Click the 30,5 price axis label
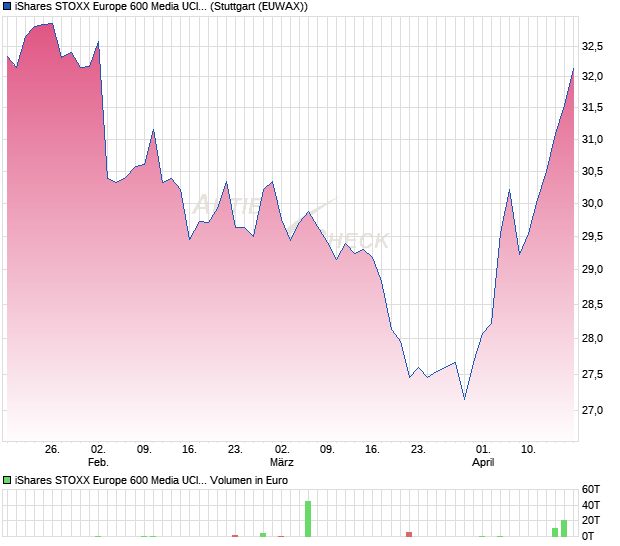620x546 pixels. point(592,171)
